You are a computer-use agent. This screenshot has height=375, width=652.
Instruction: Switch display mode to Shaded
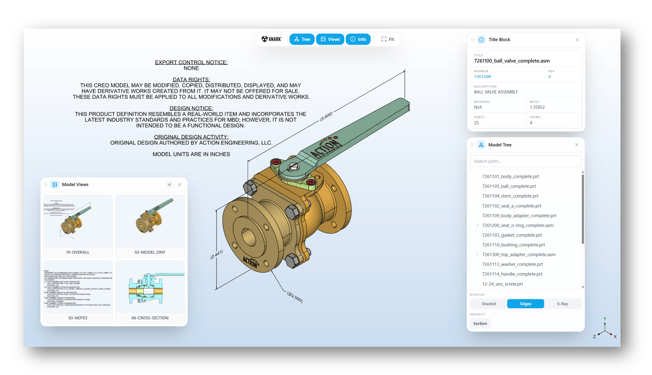[x=489, y=304]
